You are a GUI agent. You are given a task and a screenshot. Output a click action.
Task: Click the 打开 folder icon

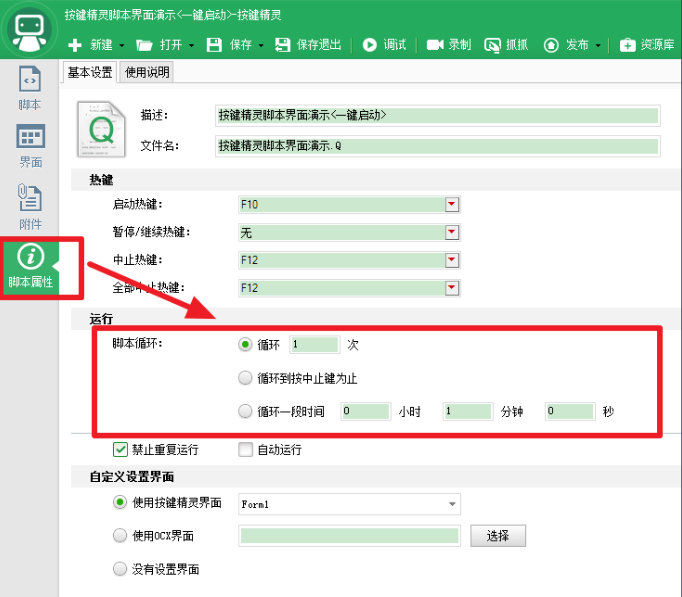pyautogui.click(x=144, y=45)
